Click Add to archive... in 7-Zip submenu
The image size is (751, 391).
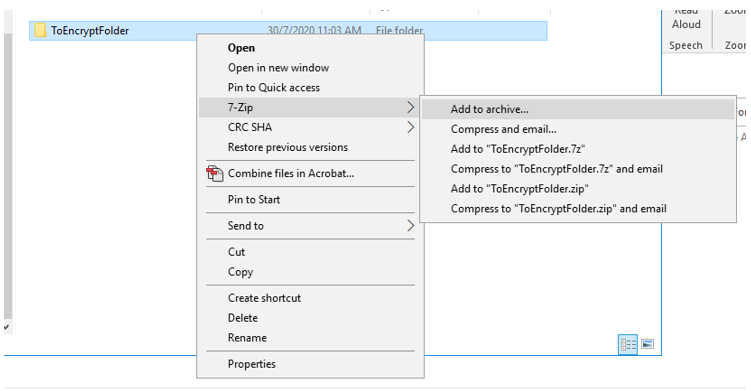click(578, 109)
